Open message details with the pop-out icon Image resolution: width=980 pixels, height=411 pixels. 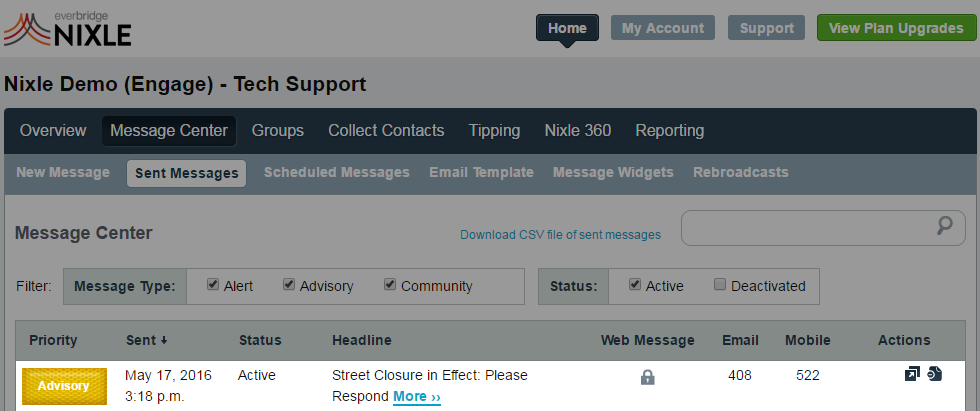912,374
